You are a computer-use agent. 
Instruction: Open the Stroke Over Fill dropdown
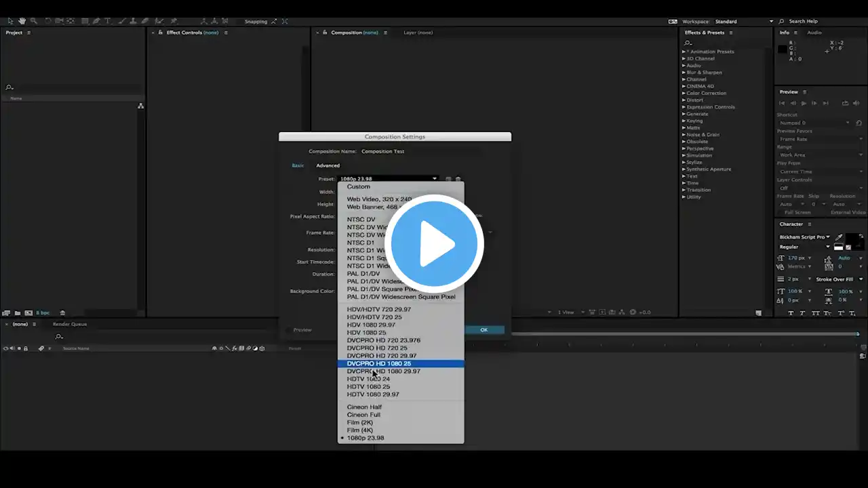840,279
